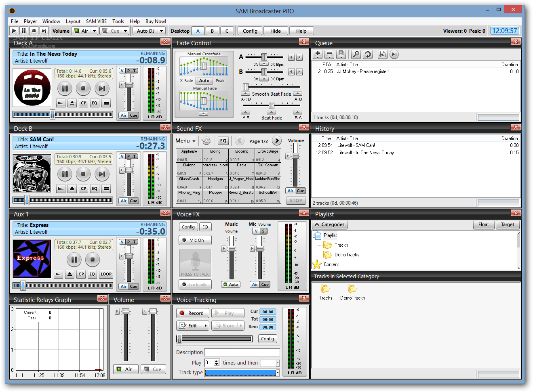Toggle Cue output on Deck A

(134, 115)
